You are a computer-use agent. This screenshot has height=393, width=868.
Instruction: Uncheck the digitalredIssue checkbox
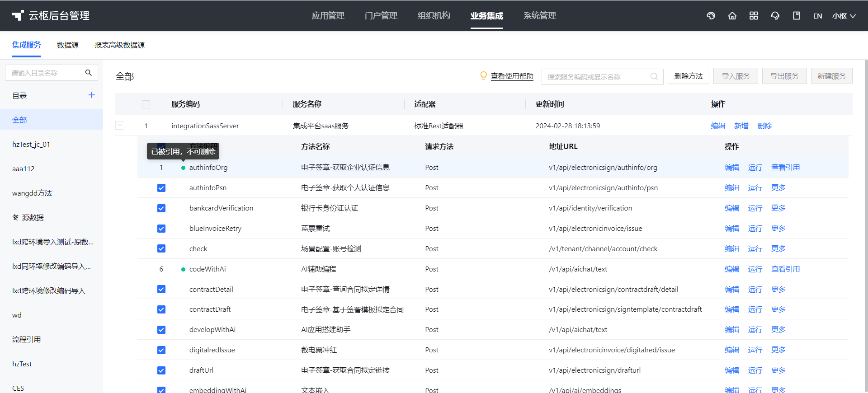click(161, 350)
